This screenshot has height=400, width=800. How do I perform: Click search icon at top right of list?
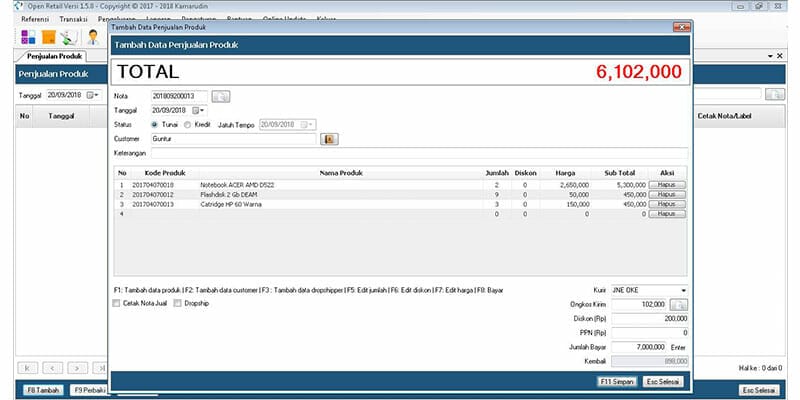pos(775,95)
